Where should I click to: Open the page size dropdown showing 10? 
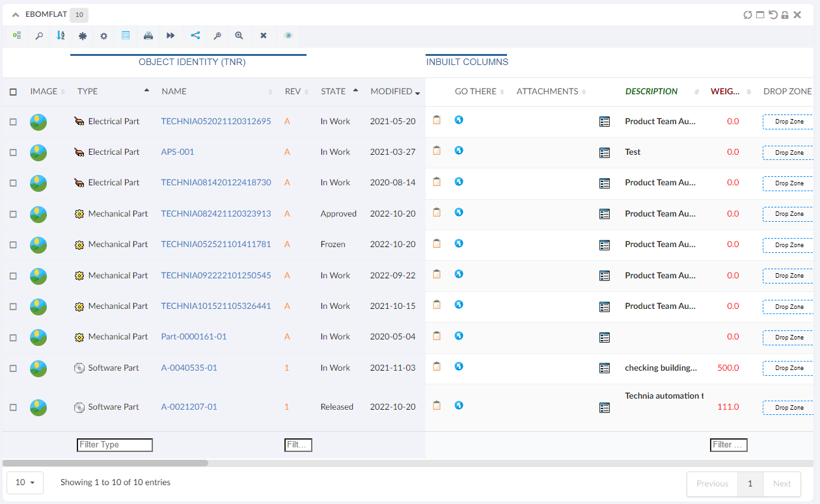25,483
